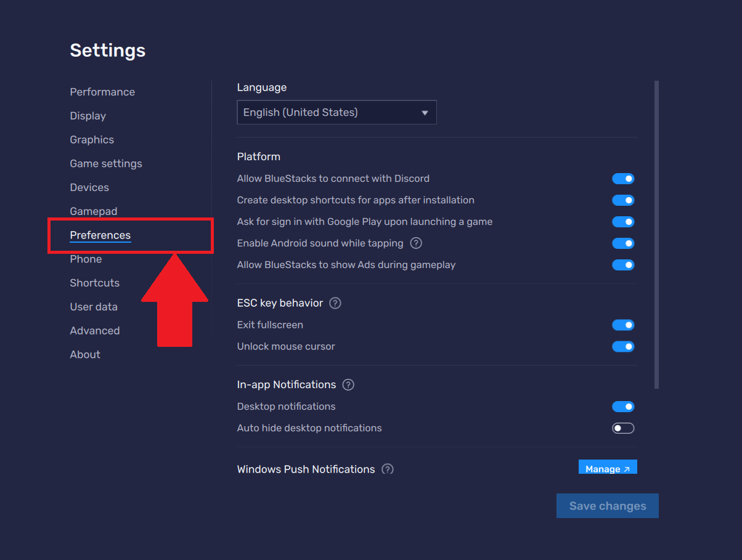Viewport: 742px width, 560px height.
Task: Click the In-app Notifications question mark icon
Action: (348, 384)
